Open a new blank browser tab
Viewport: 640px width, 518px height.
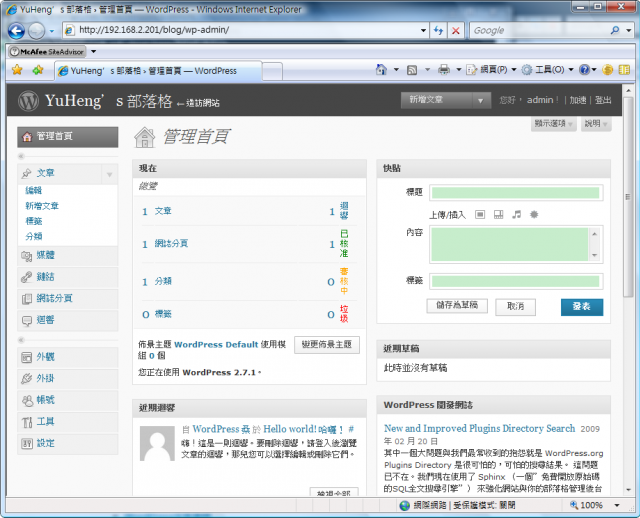click(272, 71)
